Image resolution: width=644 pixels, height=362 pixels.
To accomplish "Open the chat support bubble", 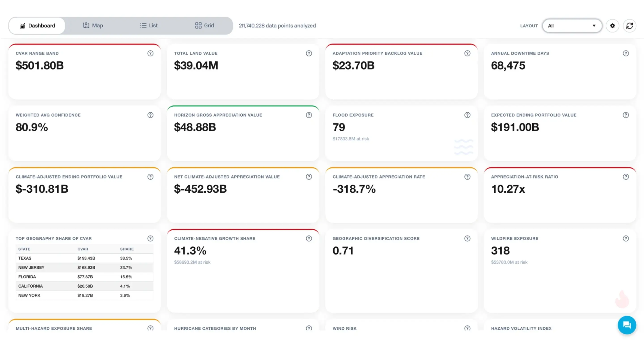I will (x=627, y=325).
